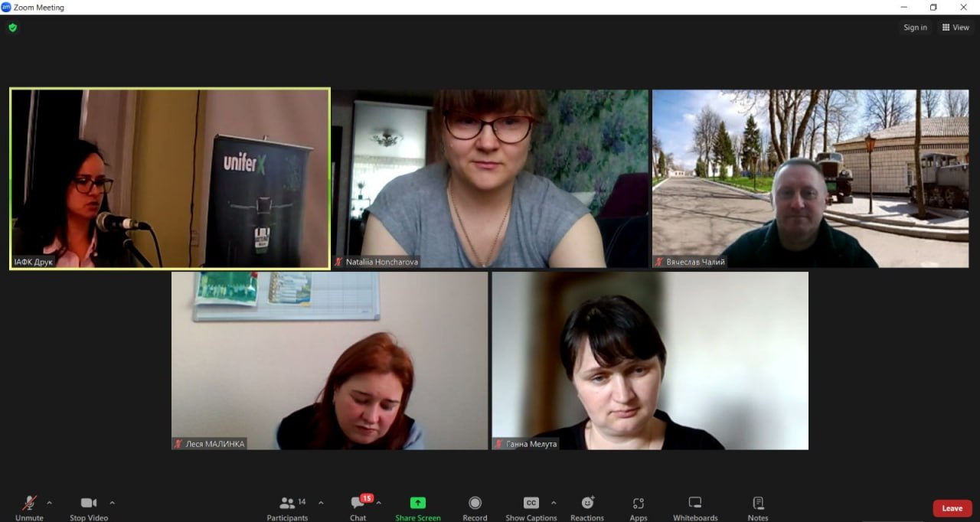
Task: Click the Sign in button
Action: click(915, 28)
